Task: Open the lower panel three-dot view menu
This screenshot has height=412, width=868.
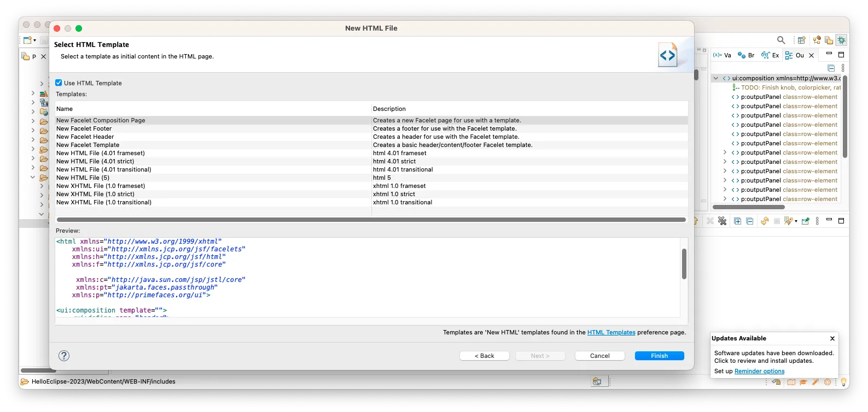Action: point(817,221)
